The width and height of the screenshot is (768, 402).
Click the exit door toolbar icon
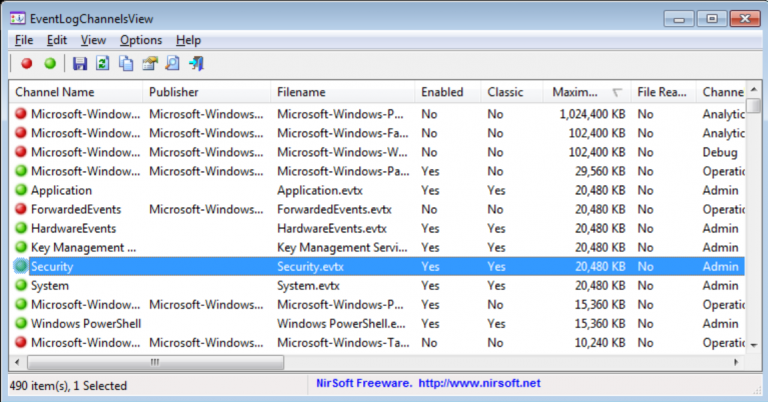(x=196, y=64)
